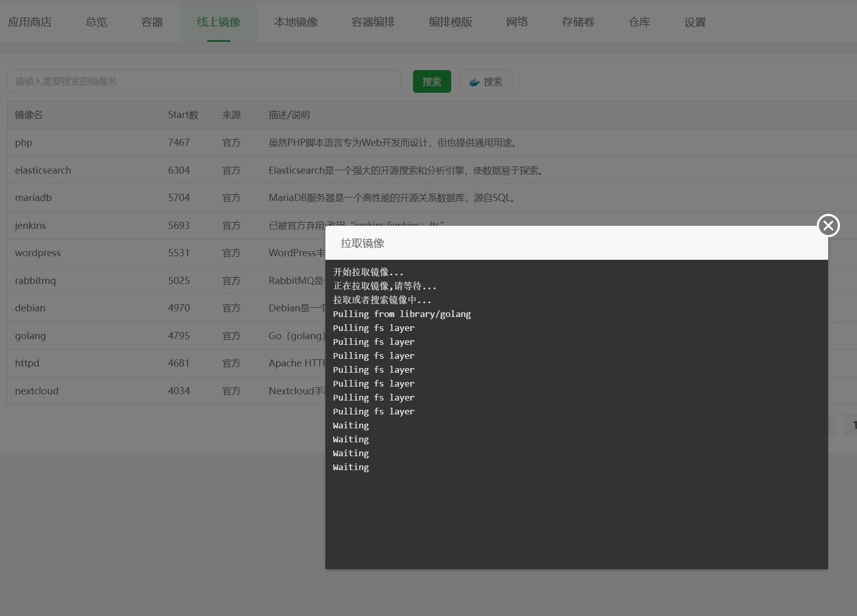Click the php description text
Image resolution: width=857 pixels, height=616 pixels.
point(393,143)
